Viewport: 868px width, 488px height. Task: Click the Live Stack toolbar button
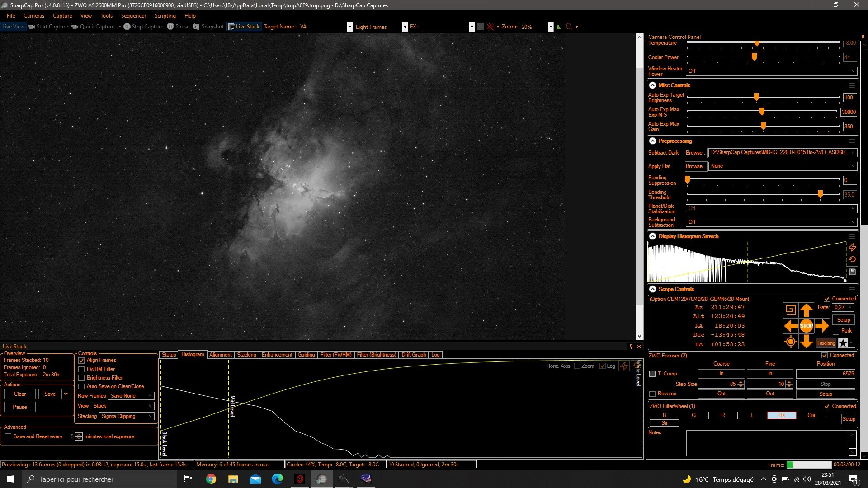[x=244, y=27]
